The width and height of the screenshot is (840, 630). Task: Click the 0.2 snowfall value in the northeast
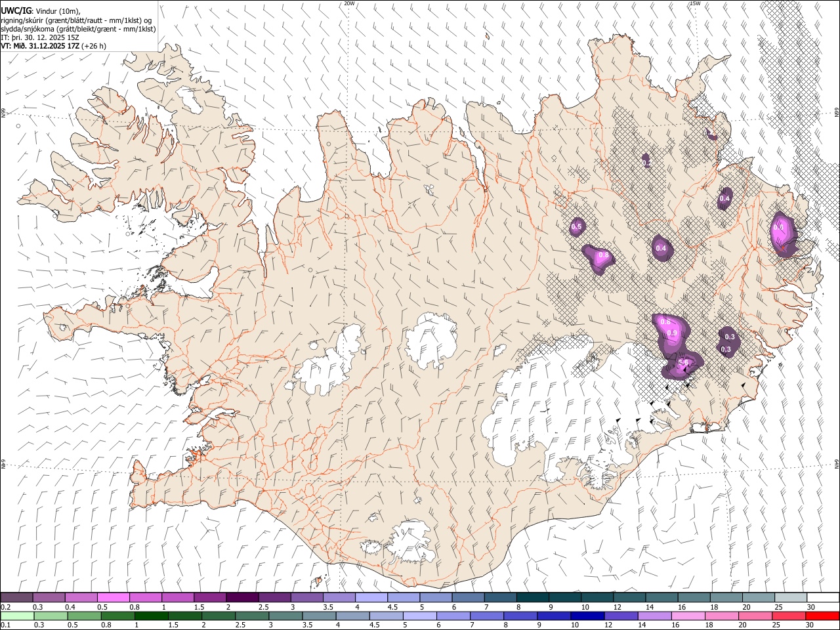(x=646, y=162)
